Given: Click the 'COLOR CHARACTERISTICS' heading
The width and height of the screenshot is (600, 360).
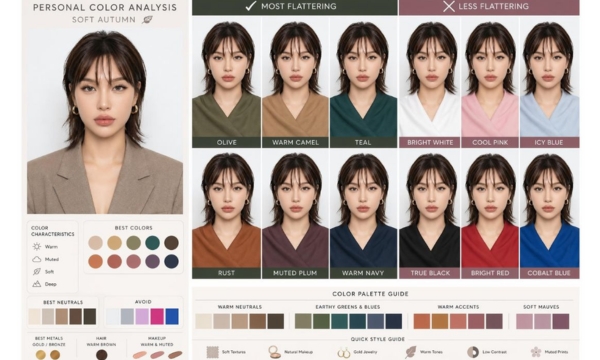Looking at the screenshot, I should click(x=52, y=231).
